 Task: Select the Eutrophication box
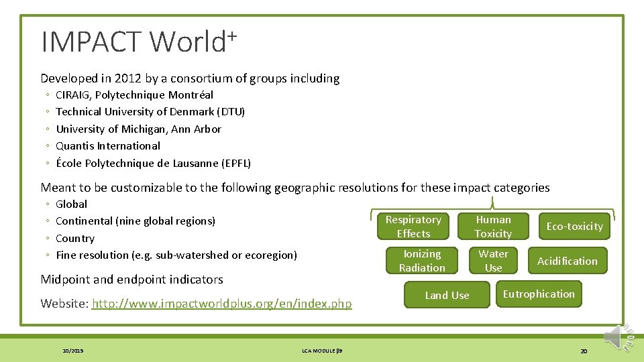(x=539, y=294)
